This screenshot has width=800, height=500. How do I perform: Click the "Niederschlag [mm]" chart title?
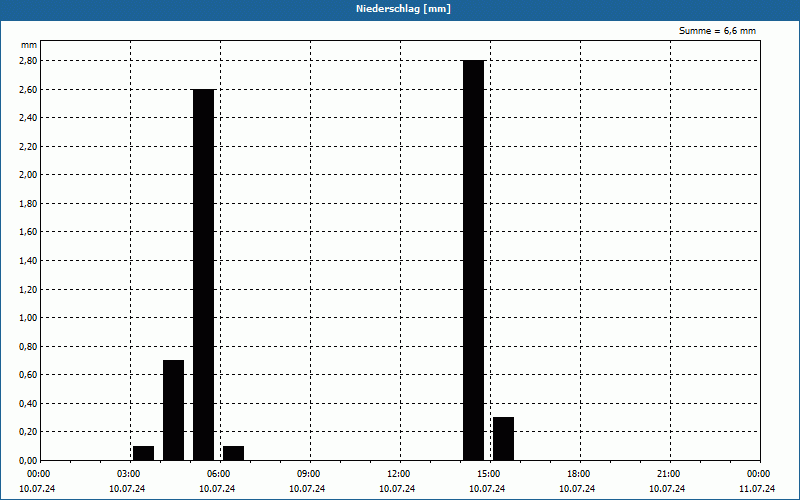point(403,9)
